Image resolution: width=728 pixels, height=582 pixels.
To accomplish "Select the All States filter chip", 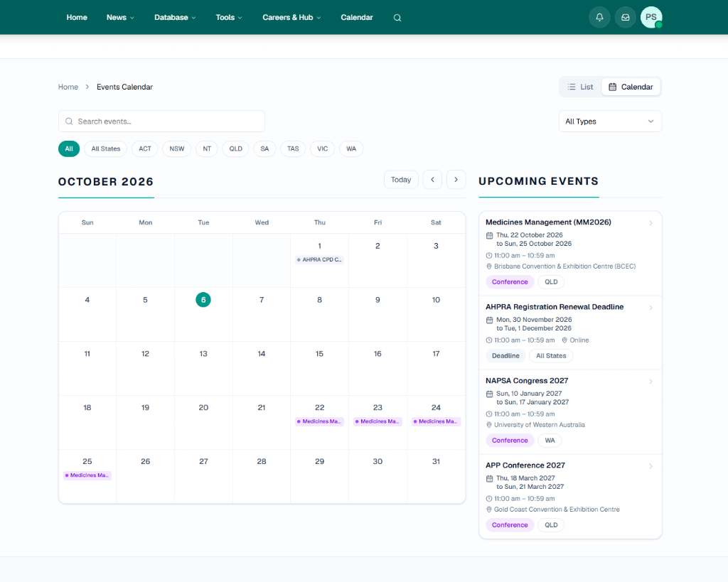I will [105, 149].
